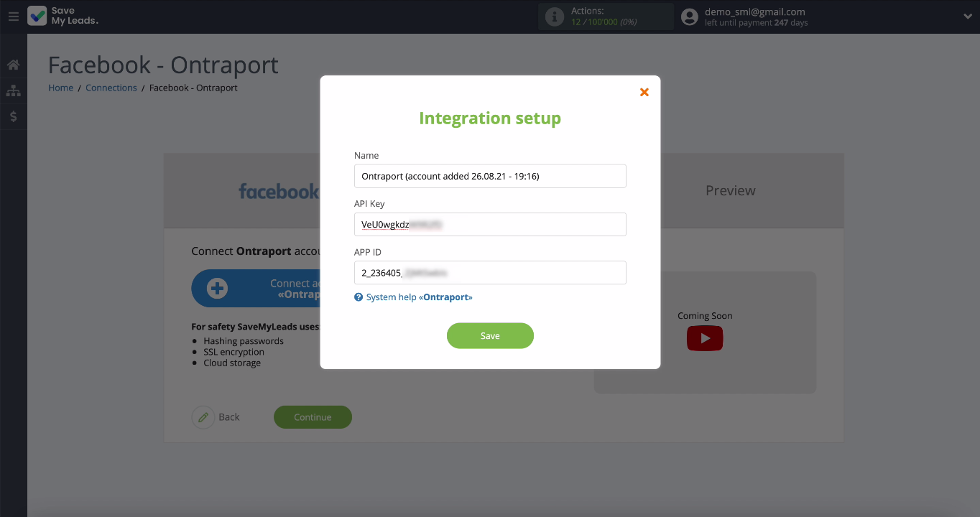Open System help Ontraport link
980x517 pixels.
pos(419,297)
